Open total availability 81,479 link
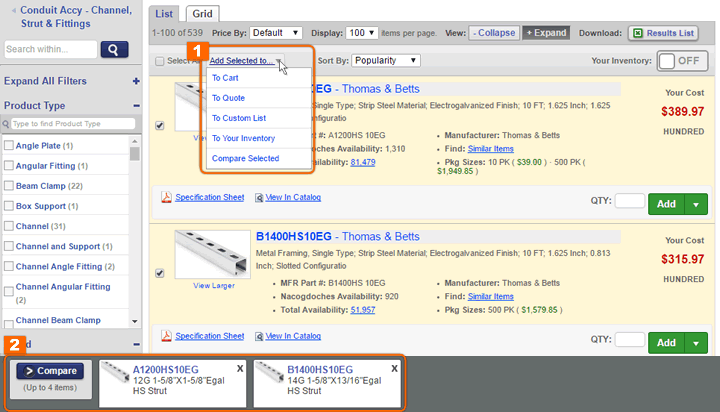This screenshot has height=412, width=720. pyautogui.click(x=363, y=162)
